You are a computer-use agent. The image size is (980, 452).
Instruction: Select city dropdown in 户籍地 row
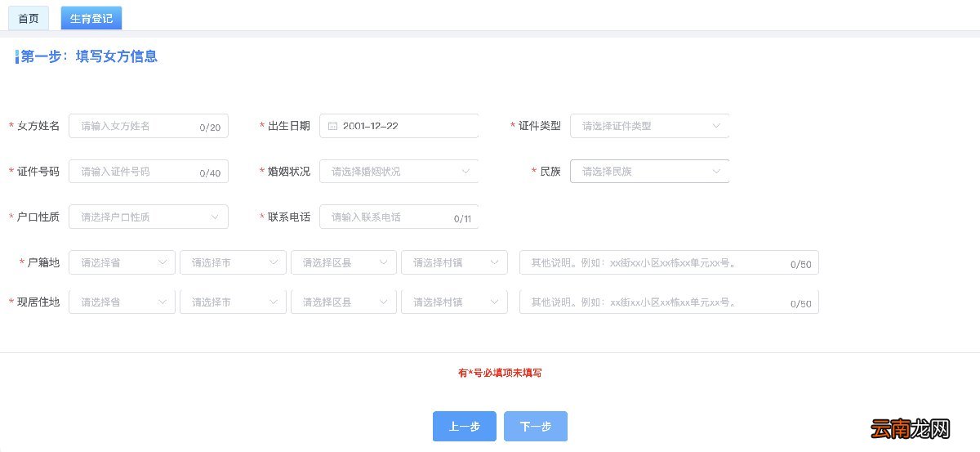[x=233, y=262]
